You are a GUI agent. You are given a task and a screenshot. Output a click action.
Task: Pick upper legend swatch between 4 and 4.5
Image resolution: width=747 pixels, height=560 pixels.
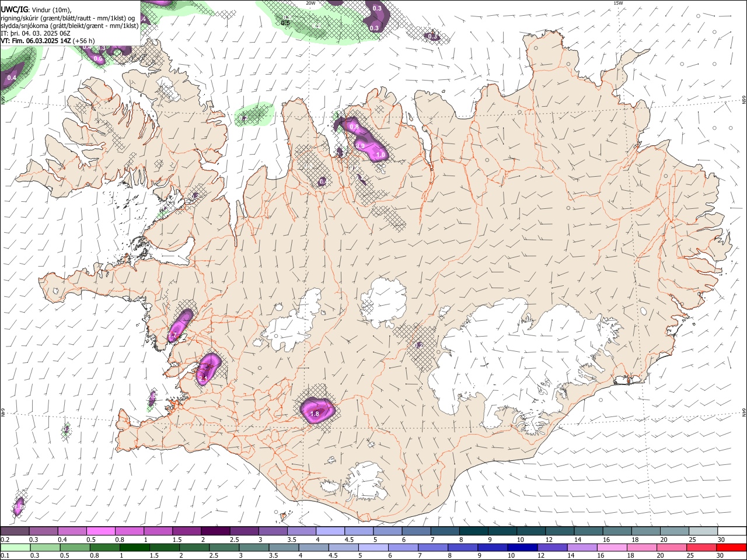coord(330,531)
